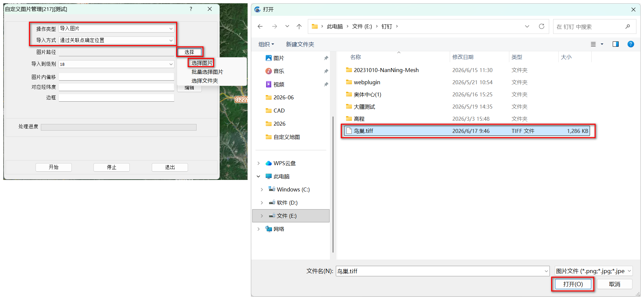The image size is (644, 300).
Task: Click the search magnifier icon
Action: 628,26
